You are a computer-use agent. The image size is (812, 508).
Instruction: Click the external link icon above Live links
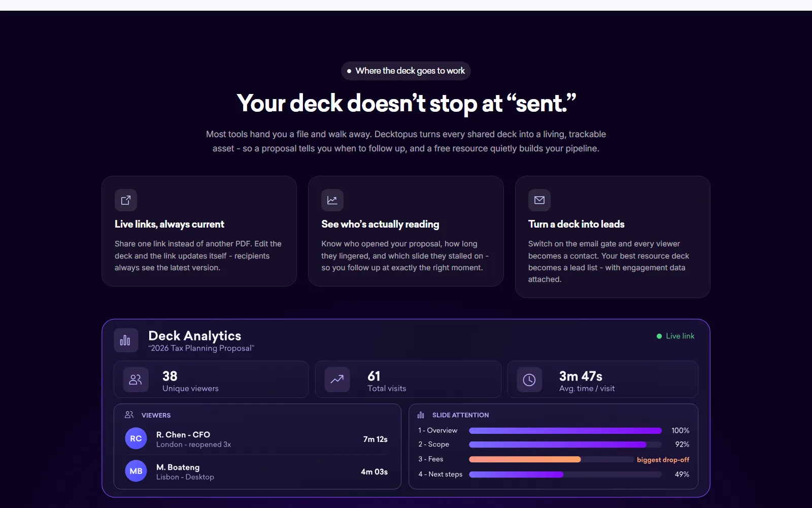pyautogui.click(x=126, y=200)
